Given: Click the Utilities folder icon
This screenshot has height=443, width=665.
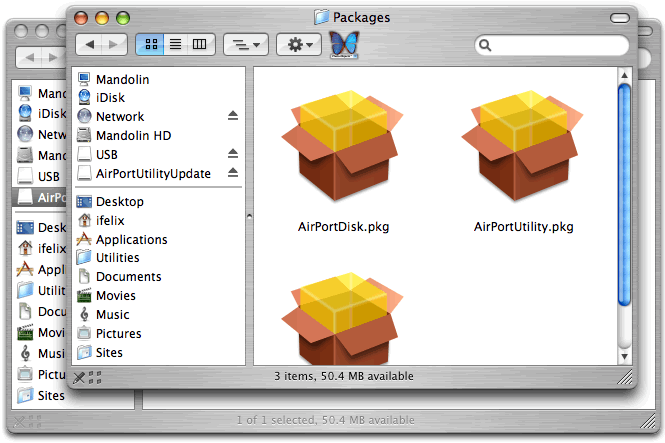Looking at the screenshot, I should (84, 257).
